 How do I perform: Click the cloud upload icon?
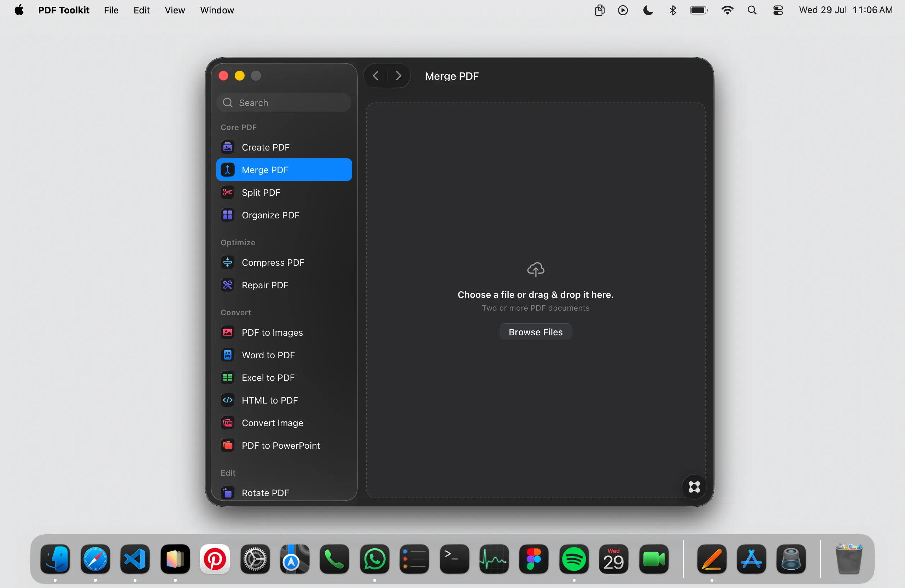[x=535, y=270]
